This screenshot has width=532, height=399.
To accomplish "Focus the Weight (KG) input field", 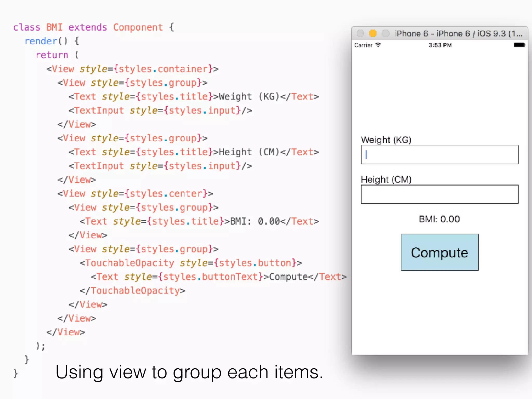I will tap(440, 155).
